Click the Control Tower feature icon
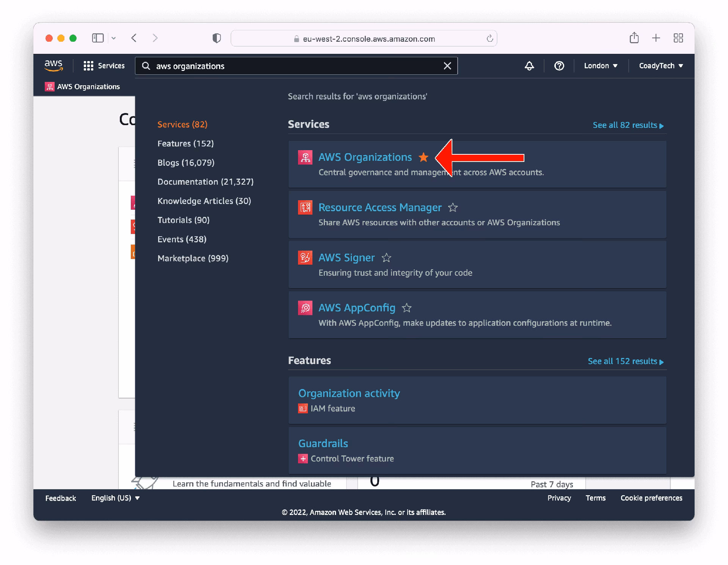728x565 pixels. point(303,459)
